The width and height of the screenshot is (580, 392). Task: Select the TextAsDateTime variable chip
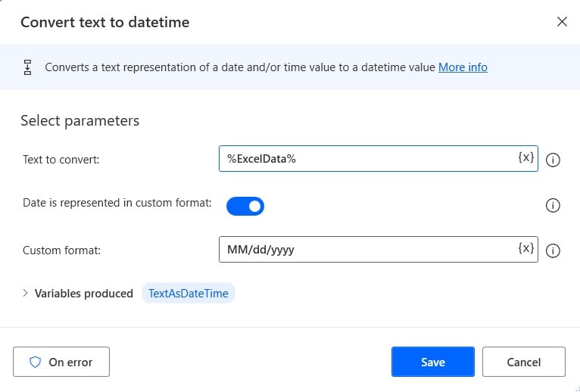[189, 294]
